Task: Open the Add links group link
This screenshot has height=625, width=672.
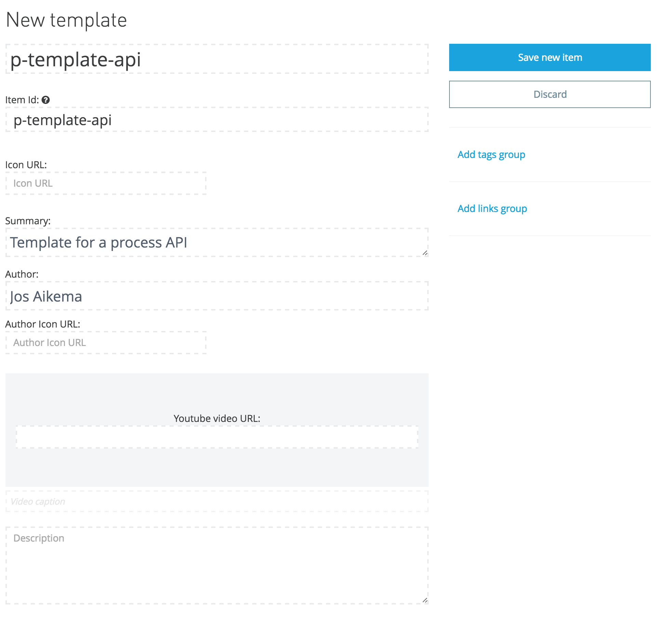Action: 492,209
